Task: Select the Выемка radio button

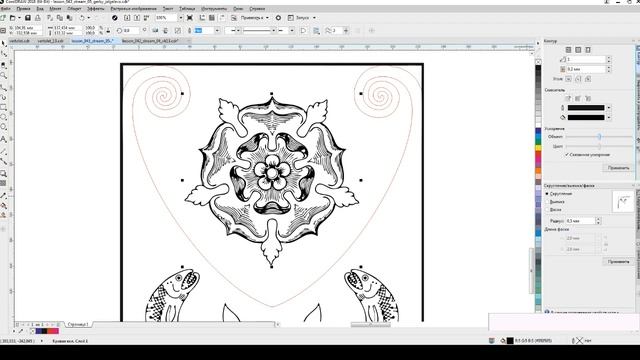Action: point(547,202)
